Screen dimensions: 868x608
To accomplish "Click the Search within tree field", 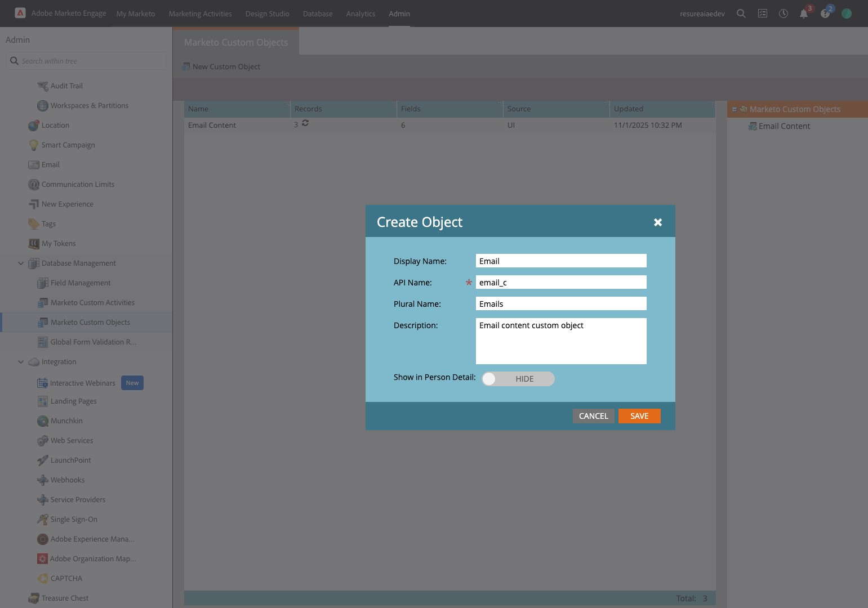I will (x=86, y=61).
